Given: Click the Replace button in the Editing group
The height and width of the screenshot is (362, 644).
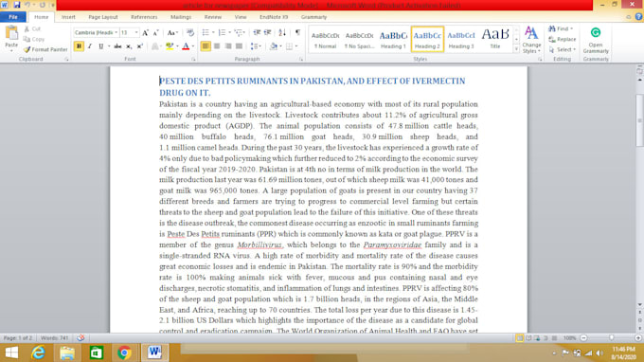Looking at the screenshot, I should (x=563, y=39).
